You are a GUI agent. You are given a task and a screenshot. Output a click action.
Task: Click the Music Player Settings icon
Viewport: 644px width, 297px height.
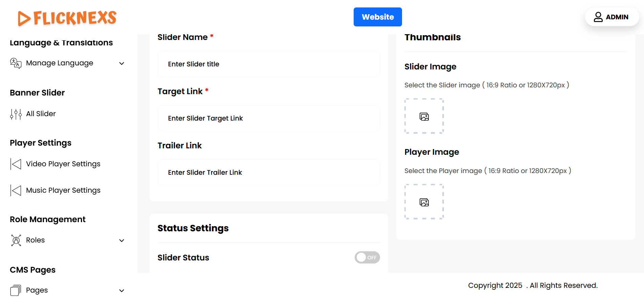coord(16,191)
